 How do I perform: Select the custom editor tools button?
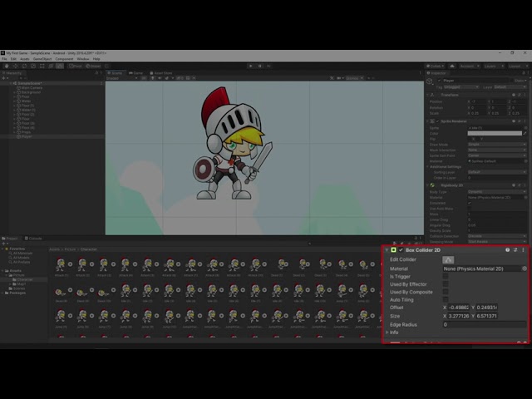click(60, 66)
